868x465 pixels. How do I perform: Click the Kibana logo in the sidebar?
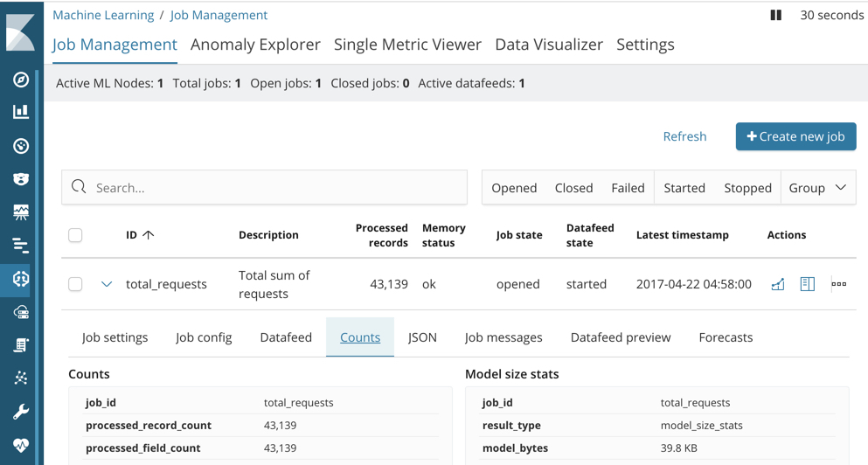coord(21,32)
